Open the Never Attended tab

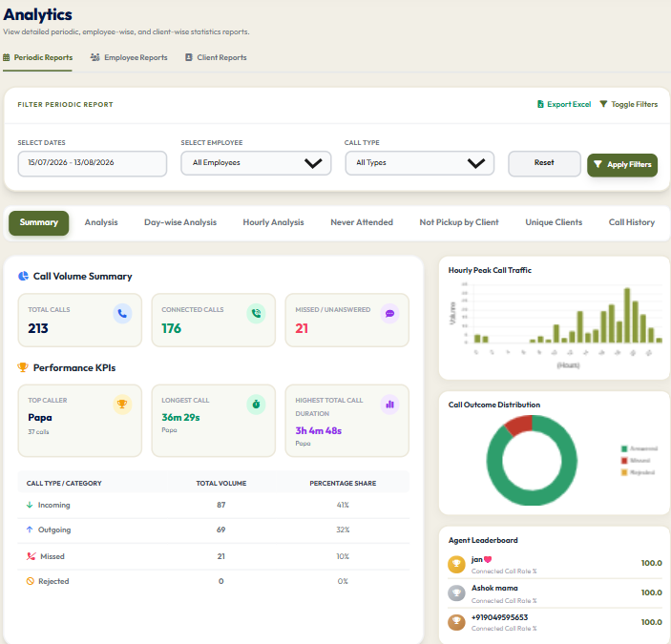362,222
